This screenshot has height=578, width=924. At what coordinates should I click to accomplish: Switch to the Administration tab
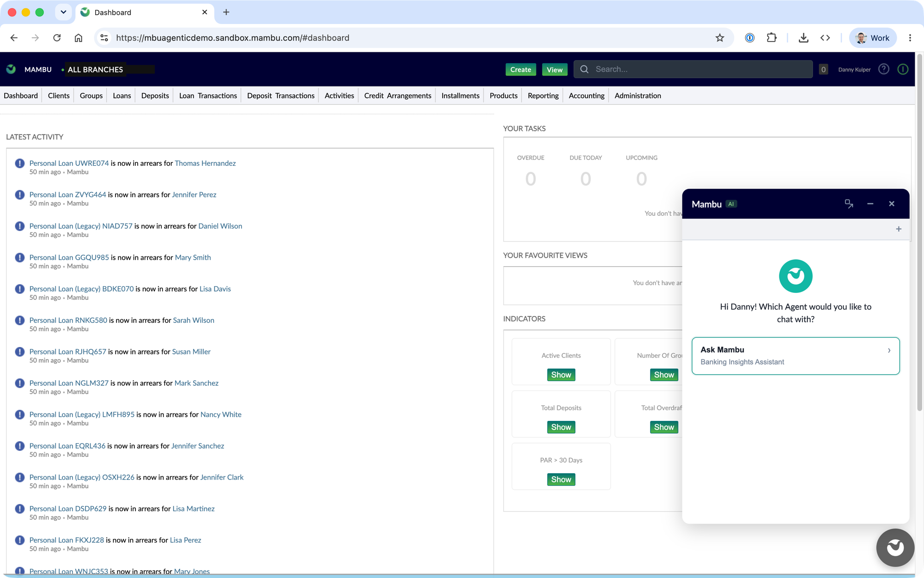tap(638, 96)
